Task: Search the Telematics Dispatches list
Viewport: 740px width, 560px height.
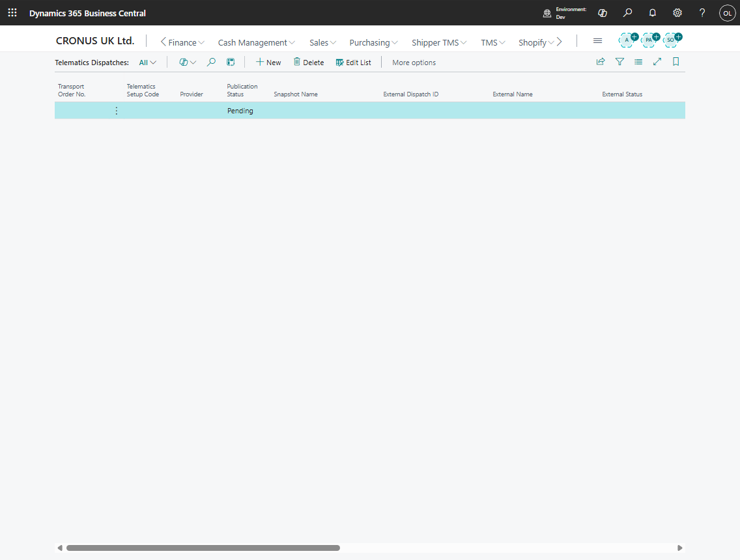Action: click(x=211, y=63)
